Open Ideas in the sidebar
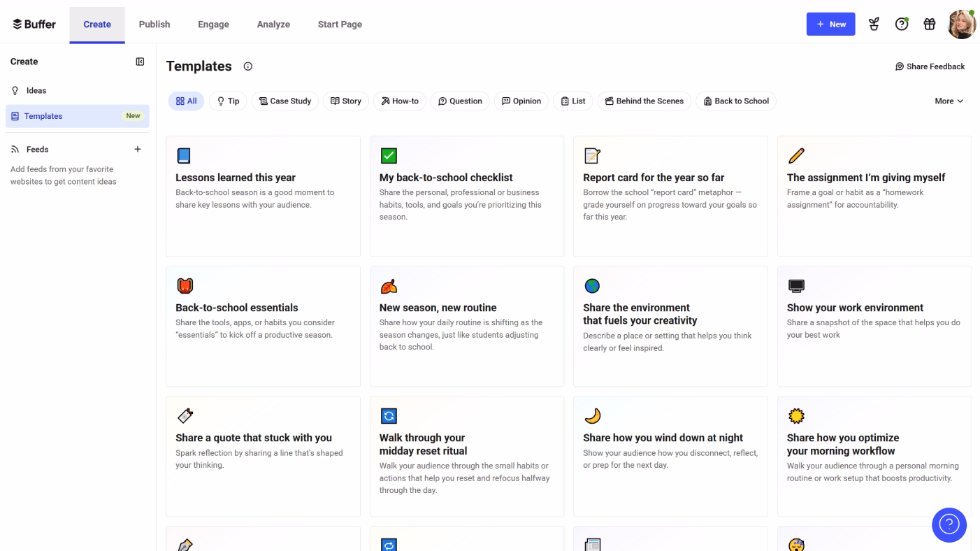Screen dimensions: 980x551 coord(36,91)
